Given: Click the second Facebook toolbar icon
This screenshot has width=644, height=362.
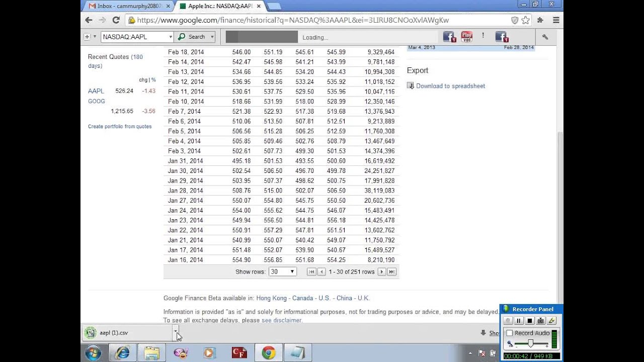Looking at the screenshot, I should click(x=502, y=37).
